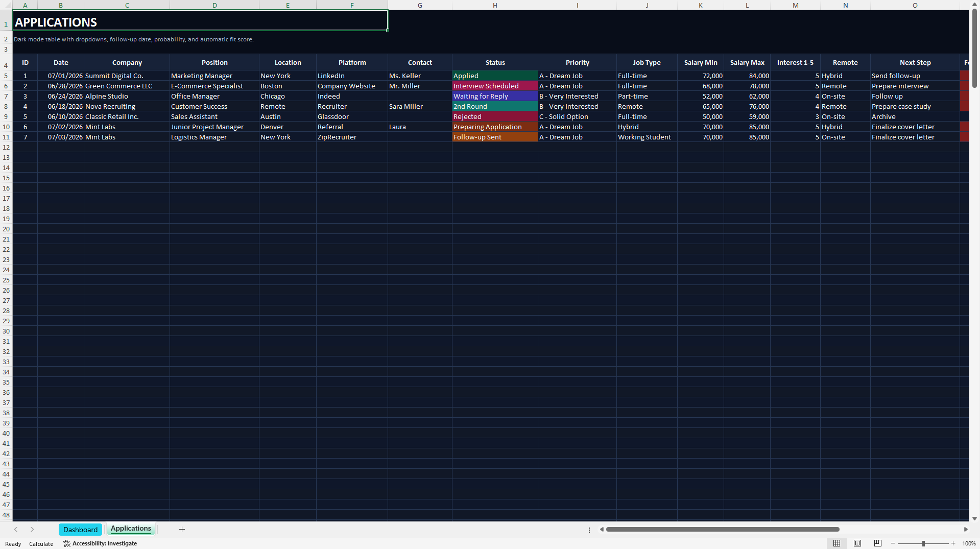
Task: Click the 72,000 salary min cell
Action: point(700,76)
